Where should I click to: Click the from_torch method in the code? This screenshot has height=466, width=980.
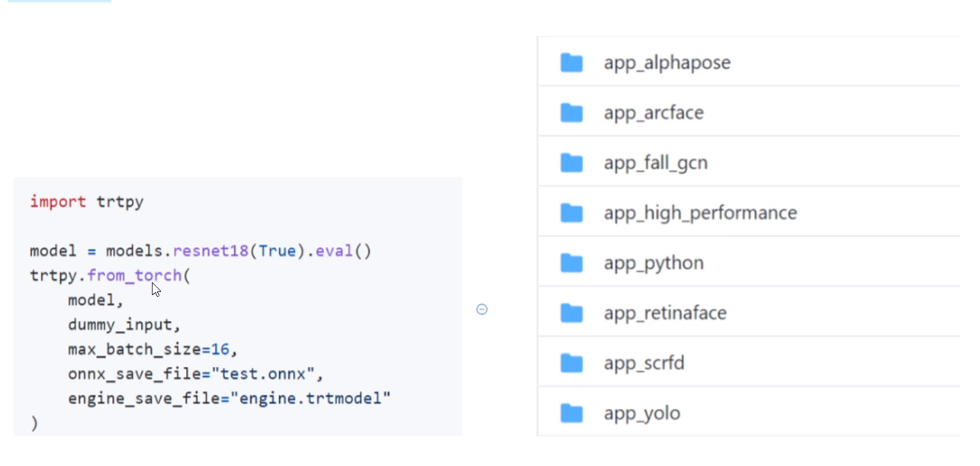point(134,275)
